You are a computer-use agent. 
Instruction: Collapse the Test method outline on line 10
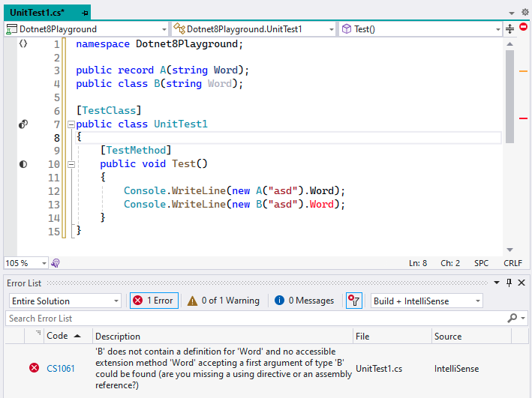71,165
